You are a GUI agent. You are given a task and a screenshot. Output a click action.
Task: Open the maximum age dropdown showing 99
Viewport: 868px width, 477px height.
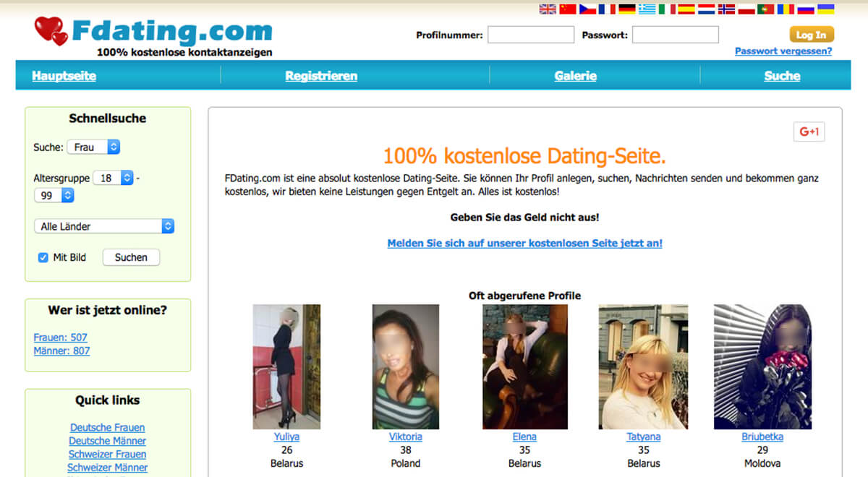[x=54, y=195]
